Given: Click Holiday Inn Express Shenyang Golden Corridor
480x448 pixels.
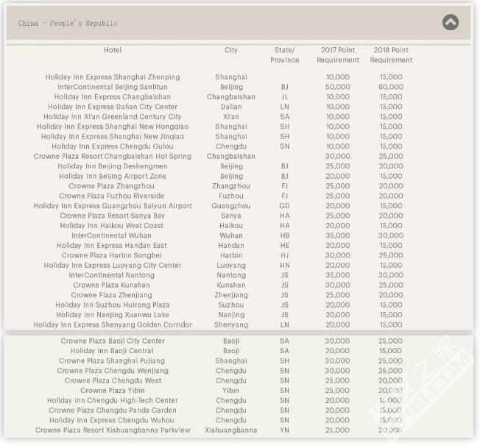Looking at the screenshot, I should pos(113,324).
